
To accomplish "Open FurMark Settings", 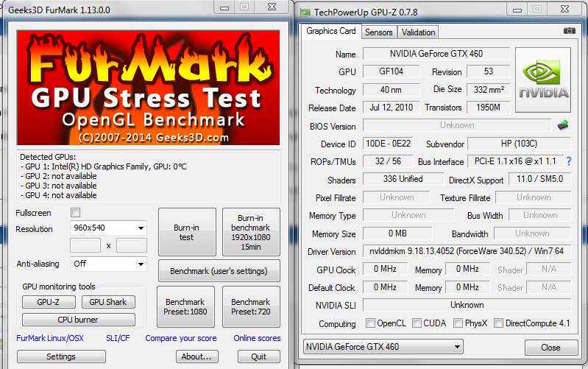I will 61,356.
